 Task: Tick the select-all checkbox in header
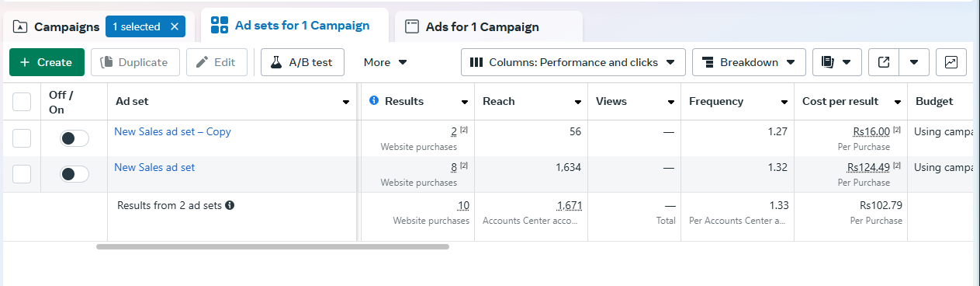point(22,102)
